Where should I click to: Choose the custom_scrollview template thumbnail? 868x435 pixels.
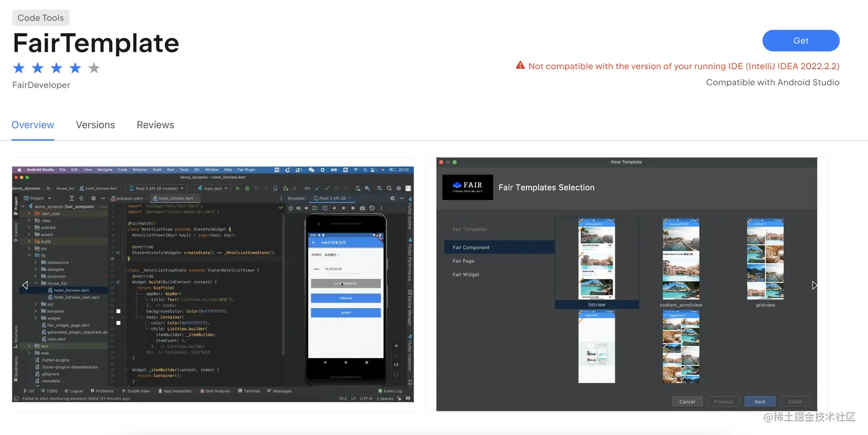(681, 259)
